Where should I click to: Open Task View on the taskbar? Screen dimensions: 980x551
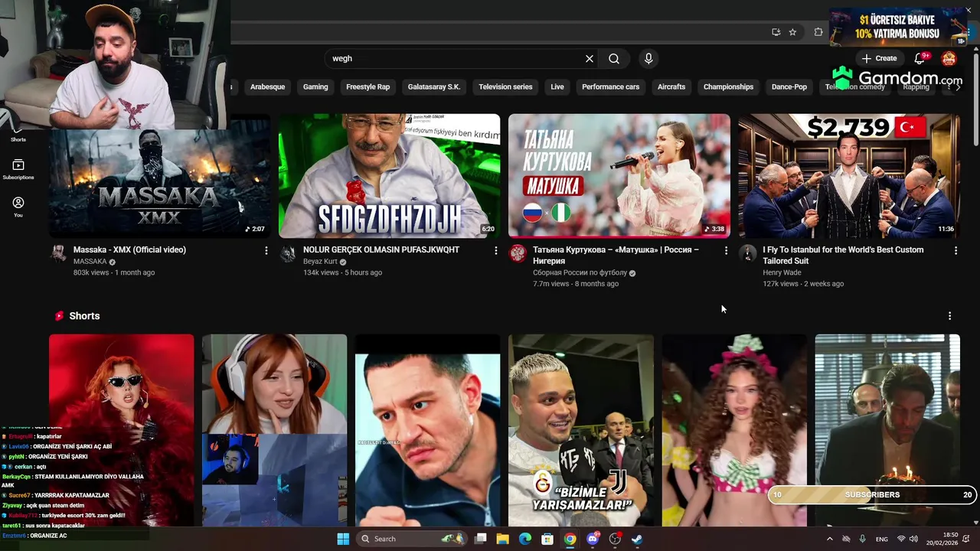click(x=481, y=539)
